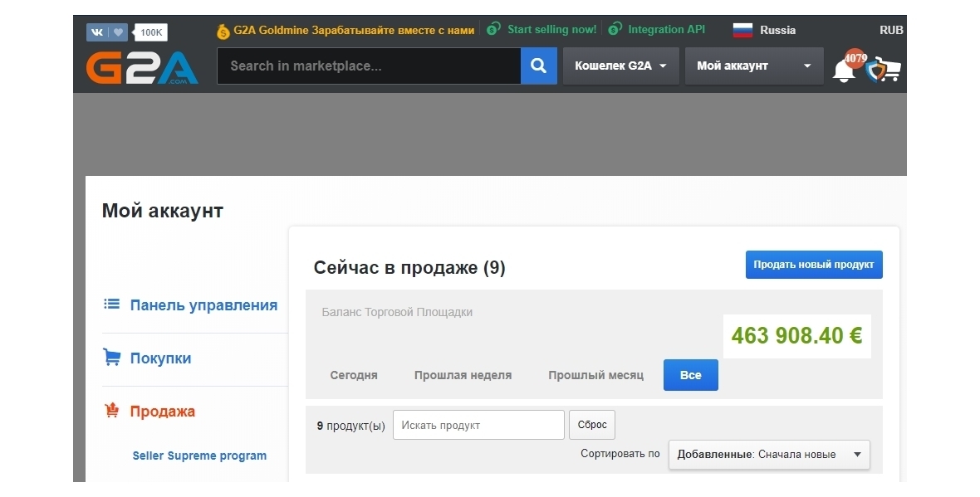Image resolution: width=980 pixels, height=497 pixels.
Task: Focus the Искать продукт search field
Action: 478,425
